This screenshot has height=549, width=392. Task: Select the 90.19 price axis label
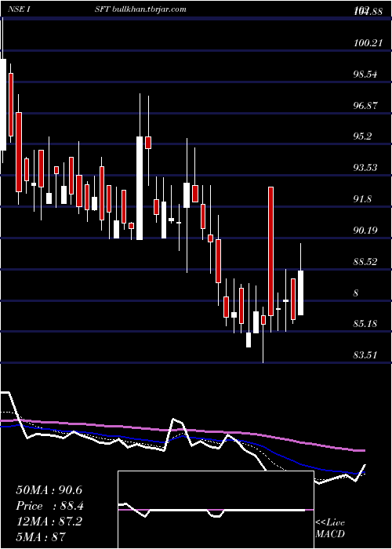point(367,230)
